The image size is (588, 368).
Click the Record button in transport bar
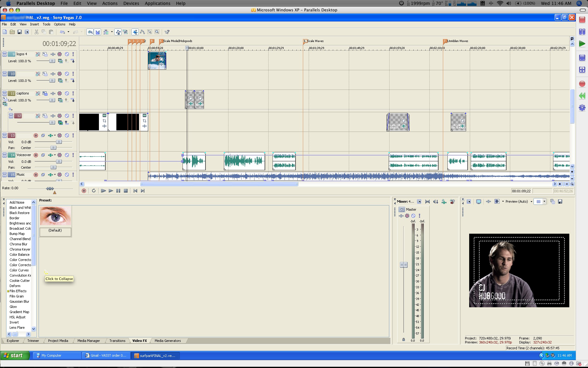click(x=84, y=191)
